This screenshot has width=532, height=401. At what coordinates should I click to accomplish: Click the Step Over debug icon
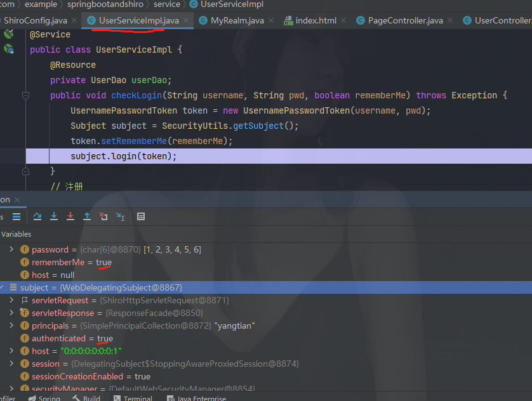pyautogui.click(x=37, y=216)
